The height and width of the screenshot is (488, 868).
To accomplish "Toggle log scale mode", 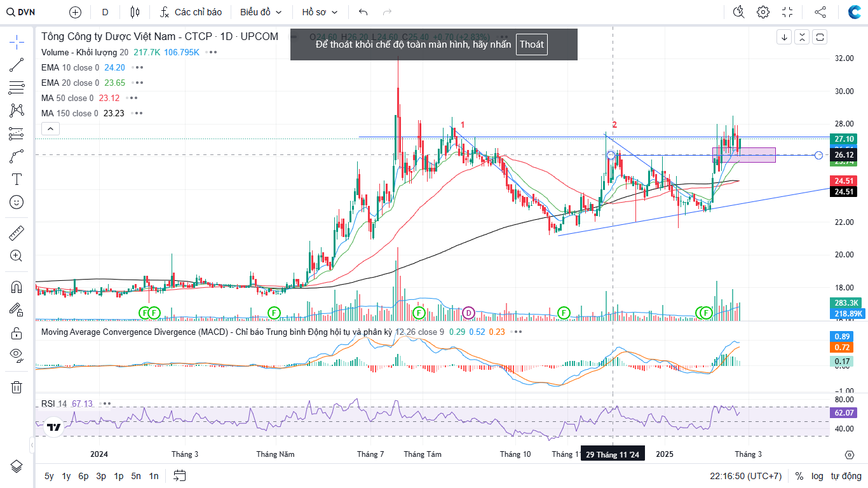I will [817, 476].
